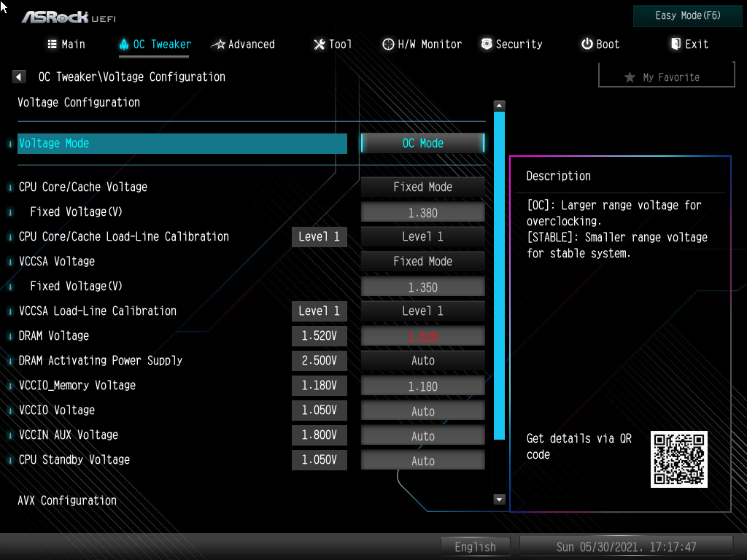Switch to the Exit tab
Viewport: 747px width, 560px height.
(689, 44)
